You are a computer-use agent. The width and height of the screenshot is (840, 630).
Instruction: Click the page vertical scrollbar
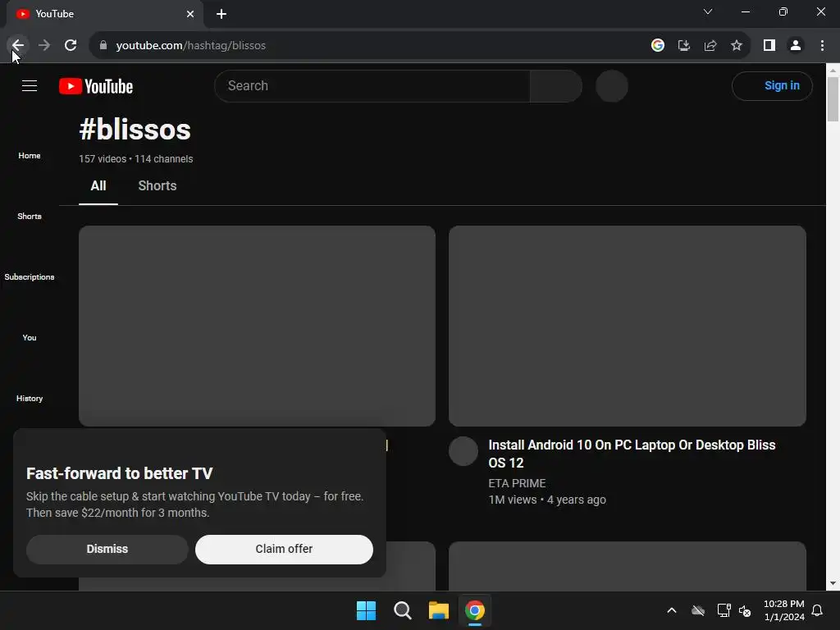[x=833, y=99]
